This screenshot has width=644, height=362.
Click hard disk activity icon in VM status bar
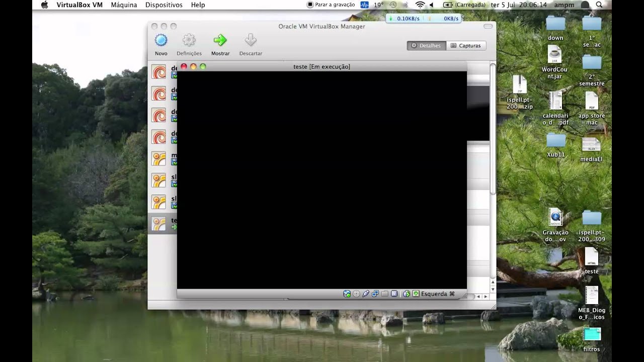coord(347,294)
